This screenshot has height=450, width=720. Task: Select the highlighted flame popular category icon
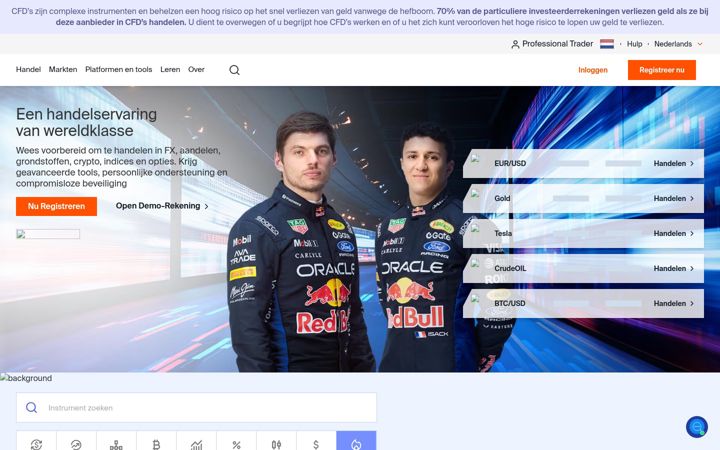(356, 444)
